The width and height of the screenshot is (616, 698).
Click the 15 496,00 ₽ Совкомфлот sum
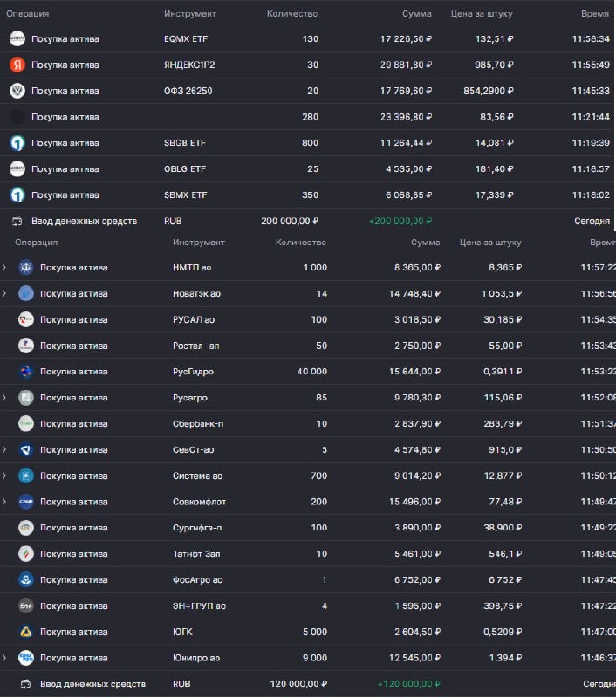(414, 502)
